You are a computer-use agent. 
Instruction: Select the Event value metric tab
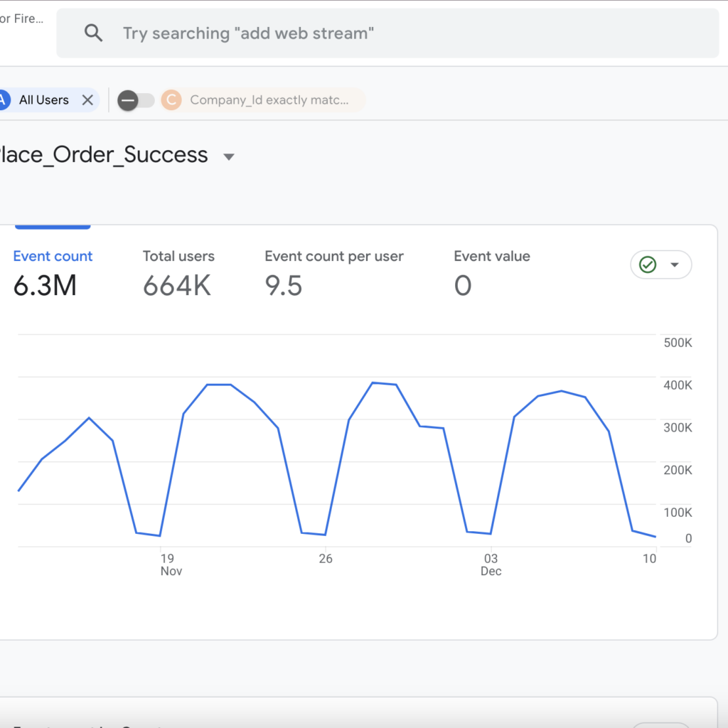(x=492, y=272)
